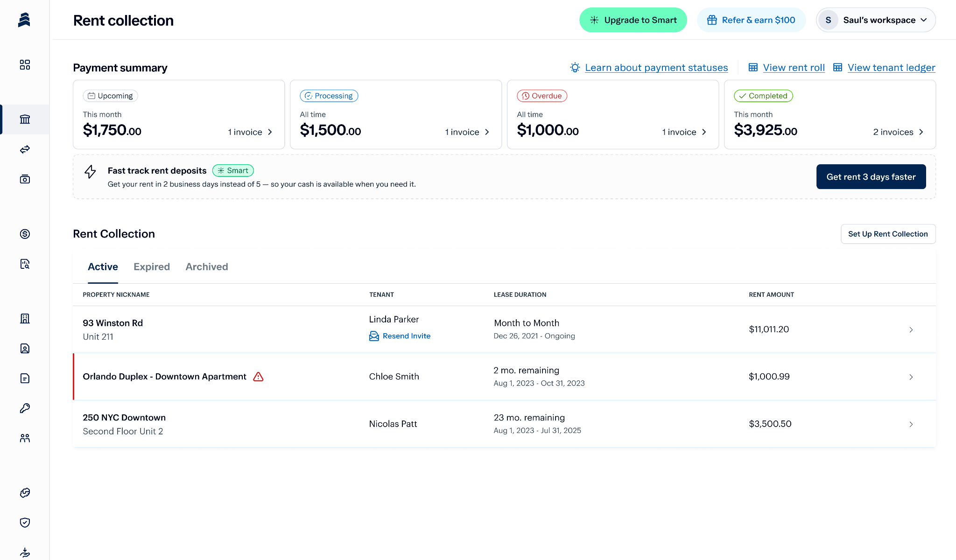Open the 250 NYC Downtown row
Image resolution: width=956 pixels, height=560 pixels.
(x=504, y=424)
